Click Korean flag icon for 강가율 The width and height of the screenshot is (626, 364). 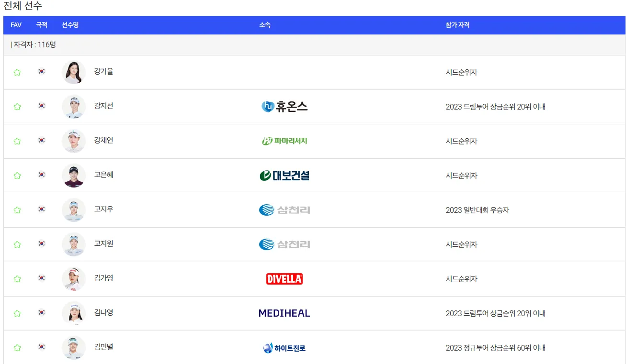click(42, 72)
